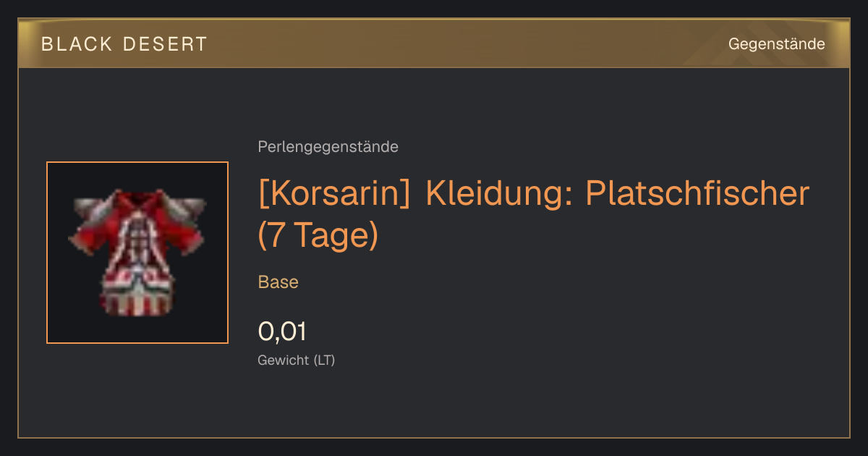Open the BLACK DESERT logo text

(x=124, y=44)
